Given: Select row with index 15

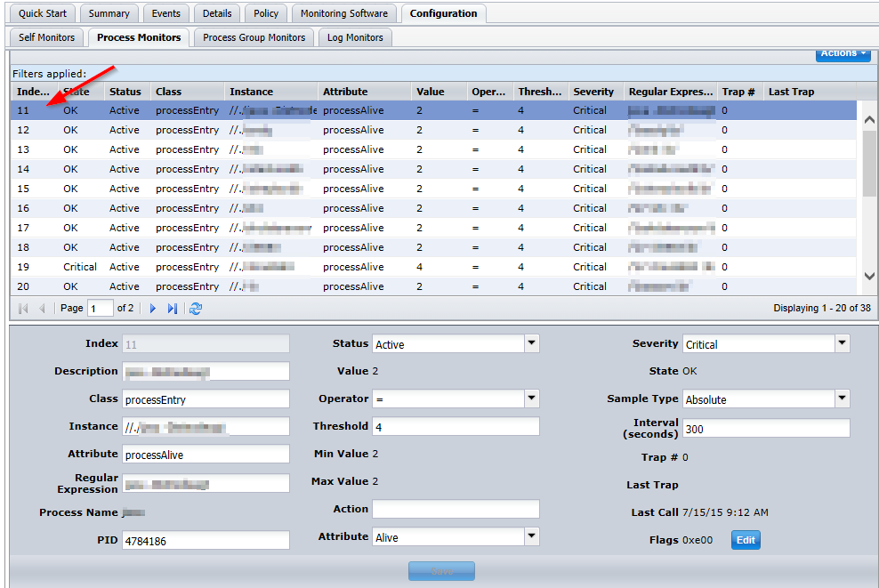Looking at the screenshot, I should (x=433, y=189).
